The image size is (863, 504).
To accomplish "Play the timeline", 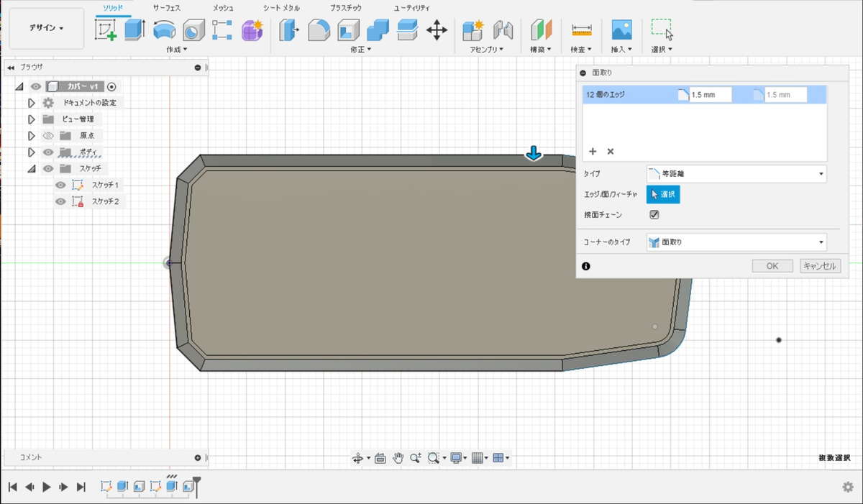I will tap(47, 487).
